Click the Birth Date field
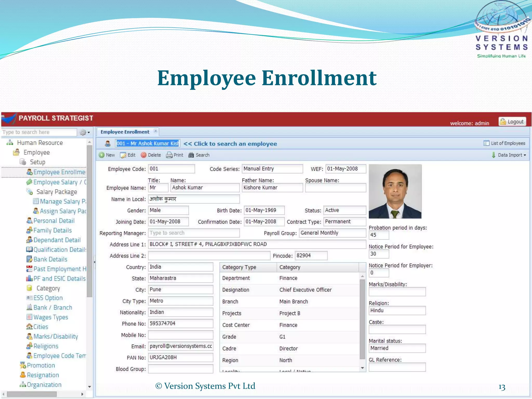The image size is (532, 399). (264, 210)
